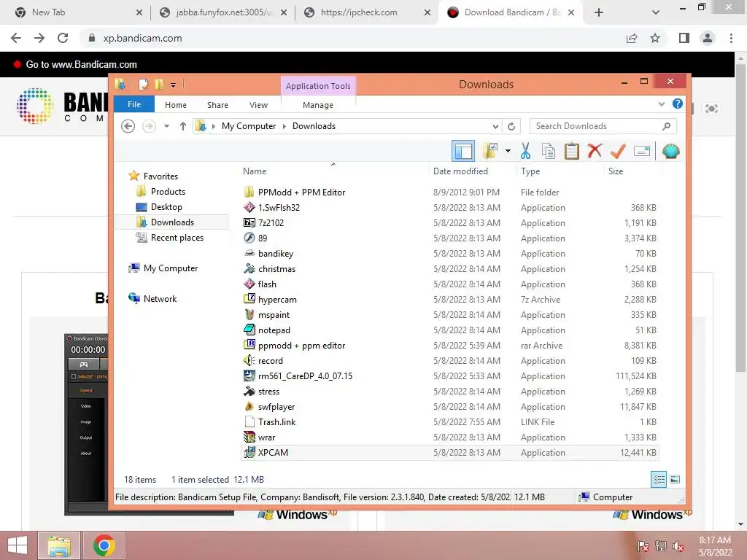The image size is (747, 560).
Task: Click the Chrome Share page icon
Action: point(632,38)
